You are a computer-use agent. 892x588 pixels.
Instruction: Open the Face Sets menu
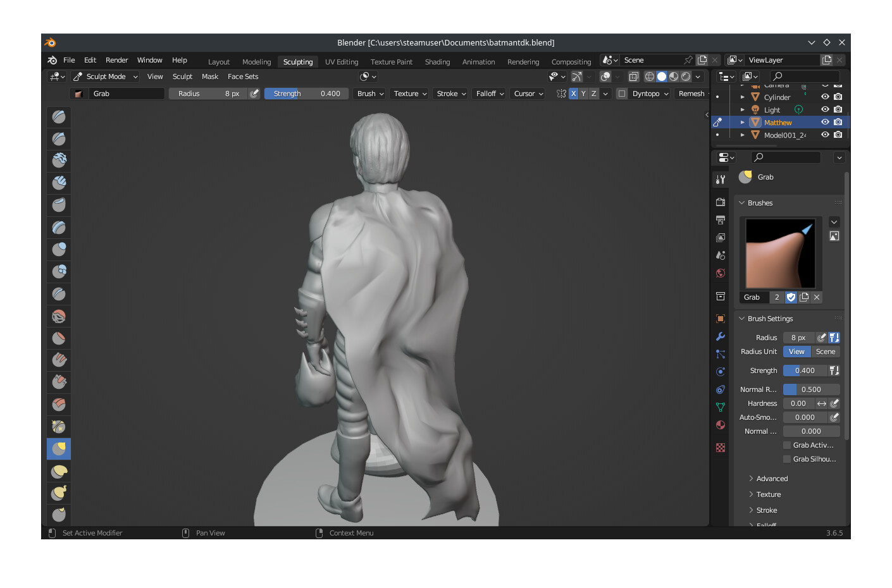(243, 77)
